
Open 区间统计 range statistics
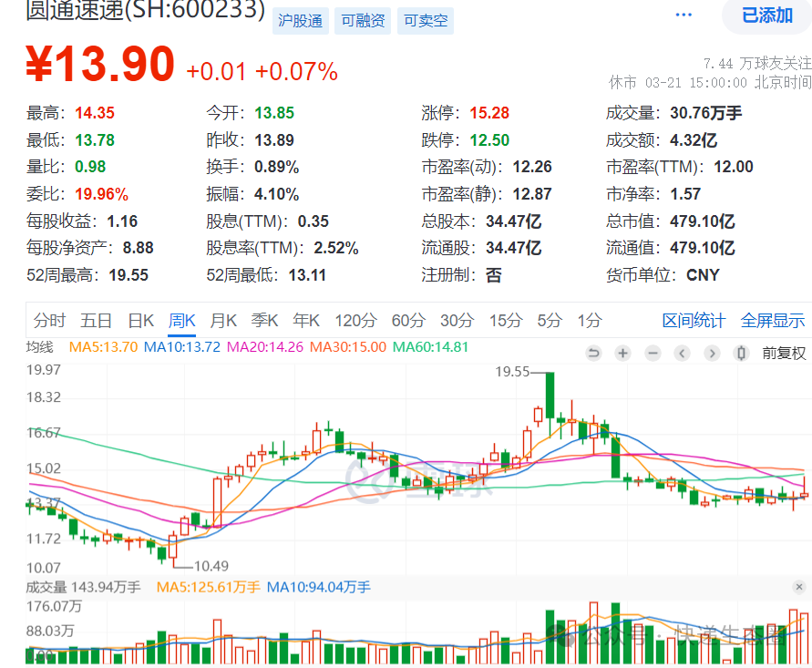coord(694,321)
